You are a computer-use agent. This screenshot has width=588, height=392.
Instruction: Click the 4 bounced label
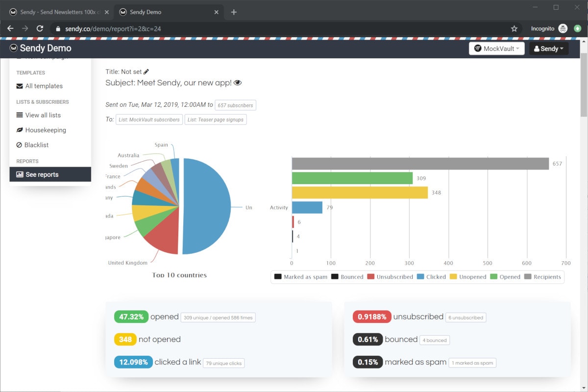pos(435,340)
